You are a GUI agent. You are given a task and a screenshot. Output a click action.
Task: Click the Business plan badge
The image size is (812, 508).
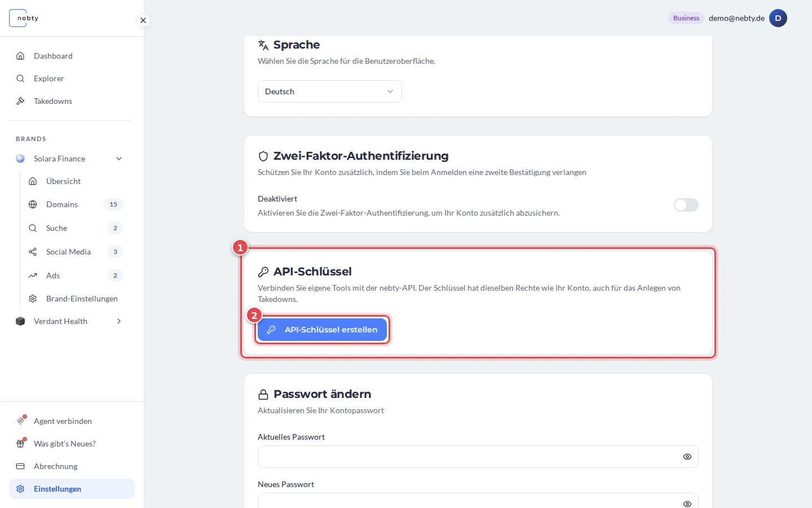[686, 18]
